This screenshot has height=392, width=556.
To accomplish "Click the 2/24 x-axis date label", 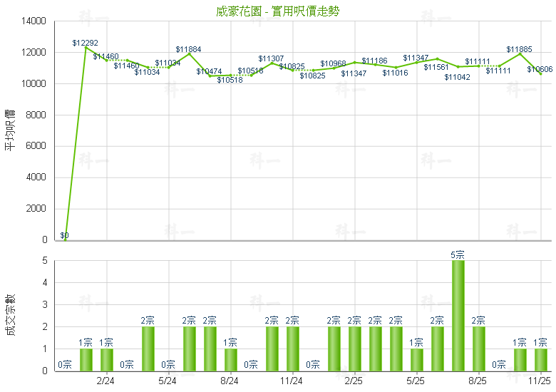I will 105,381.
